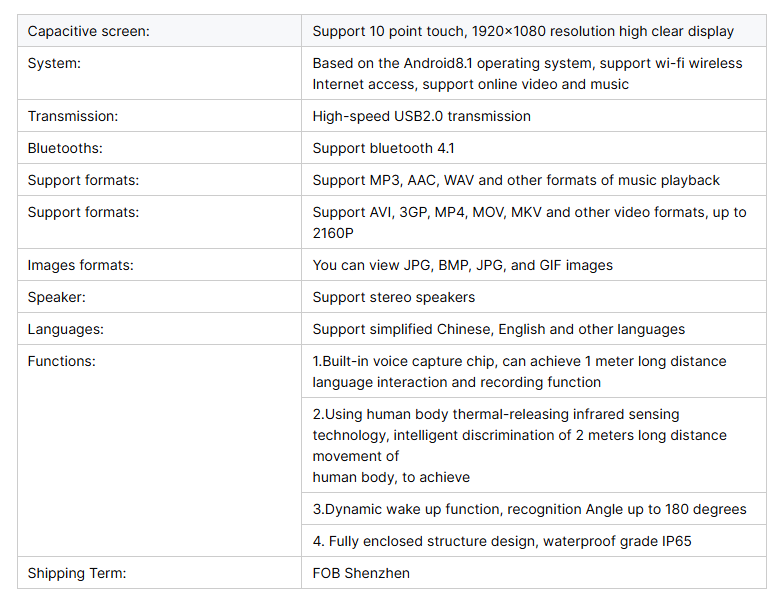The height and width of the screenshot is (599, 777).
Task: Click 'High-speed USB2.0 transmission' cell
Action: pos(534,116)
